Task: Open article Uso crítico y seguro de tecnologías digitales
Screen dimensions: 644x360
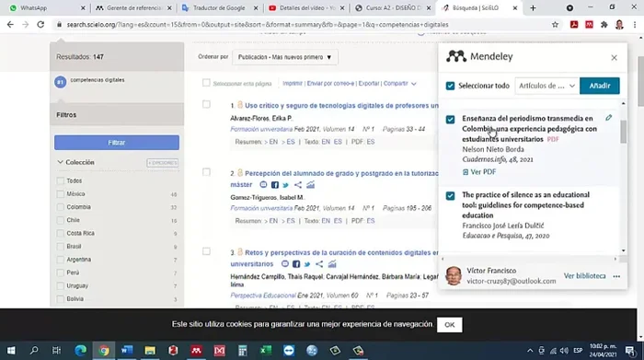Action: click(x=341, y=106)
